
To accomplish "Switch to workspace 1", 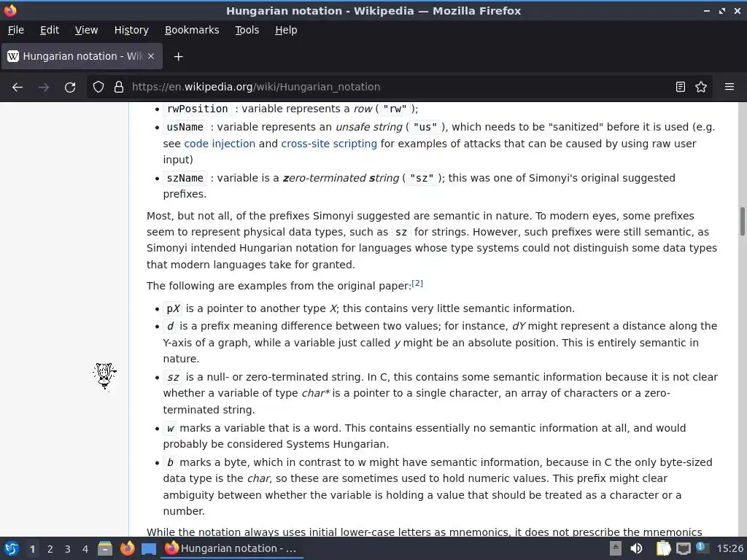I will pos(32,549).
